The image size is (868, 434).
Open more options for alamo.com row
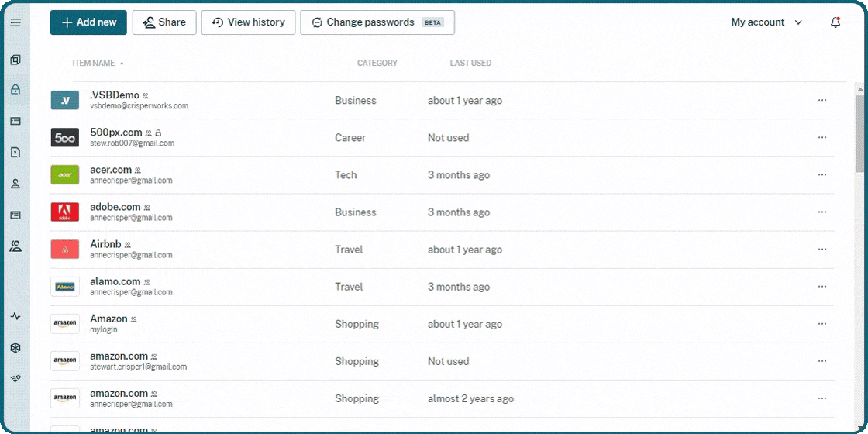(x=822, y=287)
